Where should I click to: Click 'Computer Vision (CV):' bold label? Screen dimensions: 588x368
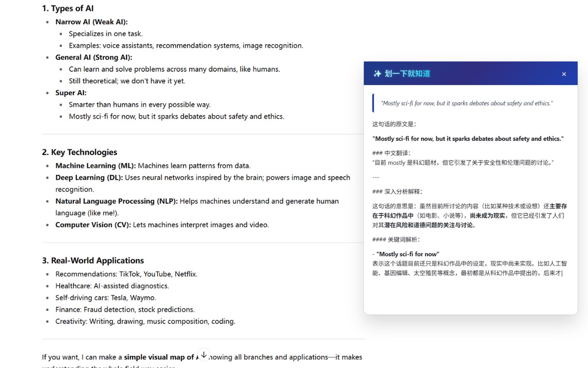(93, 224)
